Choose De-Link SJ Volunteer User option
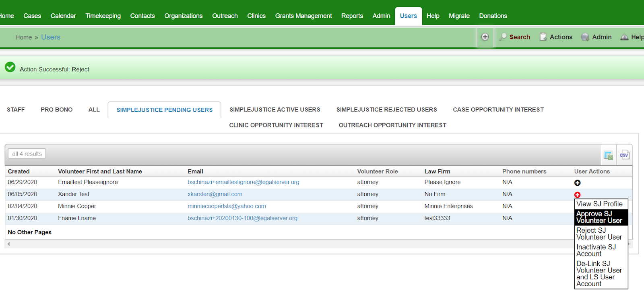The height and width of the screenshot is (295, 644). point(601,273)
